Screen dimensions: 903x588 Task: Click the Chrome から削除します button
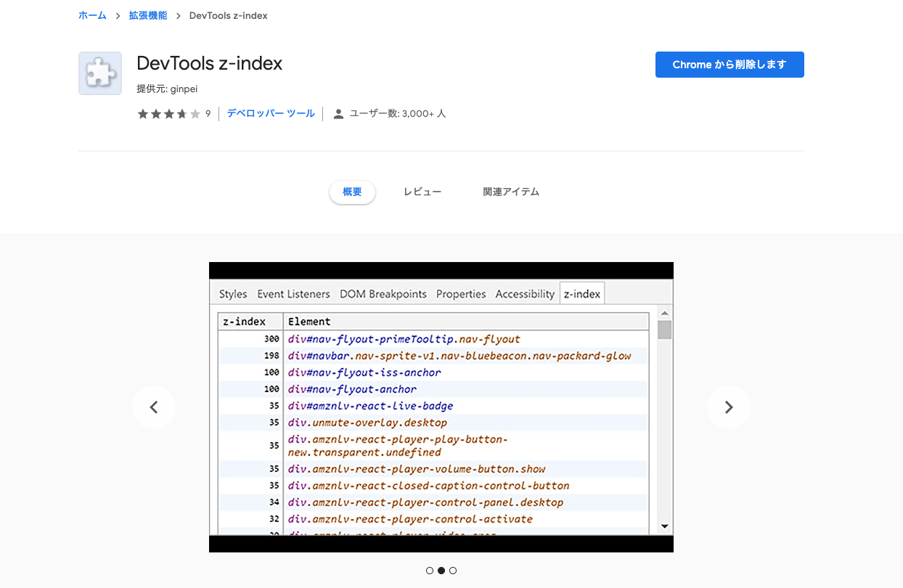(729, 65)
